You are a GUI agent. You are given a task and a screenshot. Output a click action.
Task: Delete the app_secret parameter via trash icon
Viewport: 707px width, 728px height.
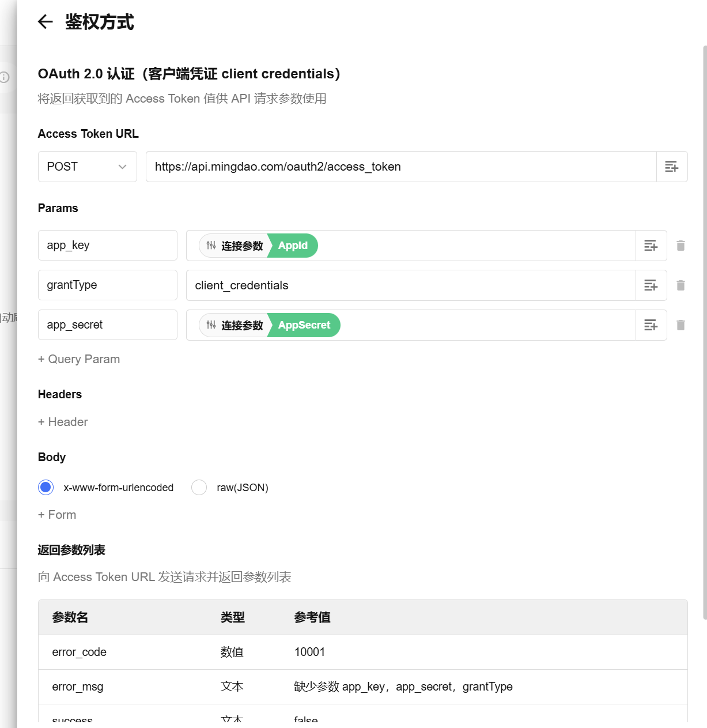pyautogui.click(x=680, y=325)
